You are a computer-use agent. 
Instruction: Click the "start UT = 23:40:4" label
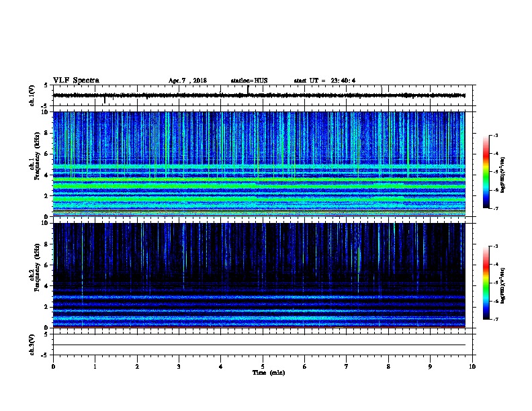[324, 81]
